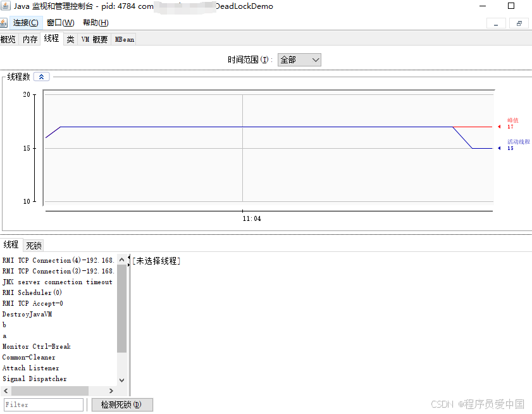532x414 pixels.
Task: Select the lower 线程 sub-tab
Action: tap(11, 244)
